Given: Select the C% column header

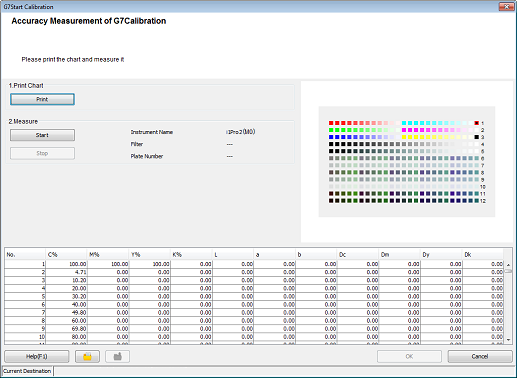Looking at the screenshot, I should (x=66, y=254).
